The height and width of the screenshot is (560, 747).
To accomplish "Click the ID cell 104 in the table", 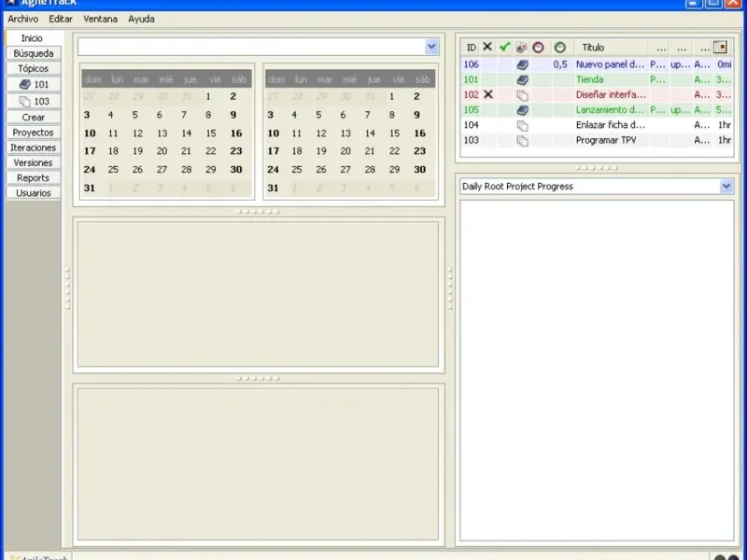I will tap(472, 125).
